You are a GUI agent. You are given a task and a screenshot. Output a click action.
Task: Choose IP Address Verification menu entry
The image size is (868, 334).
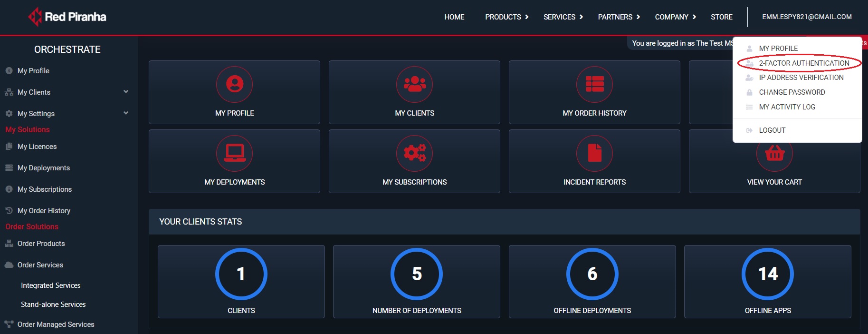801,78
